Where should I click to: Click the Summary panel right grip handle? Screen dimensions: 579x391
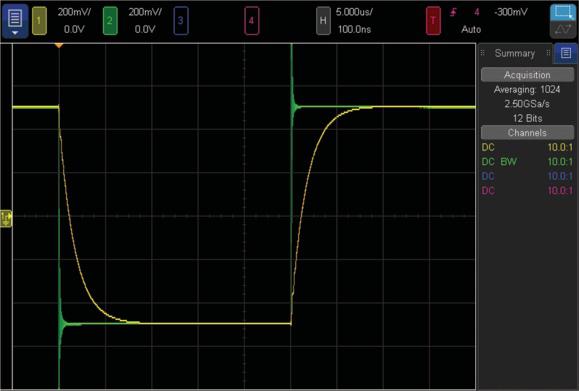coord(548,53)
